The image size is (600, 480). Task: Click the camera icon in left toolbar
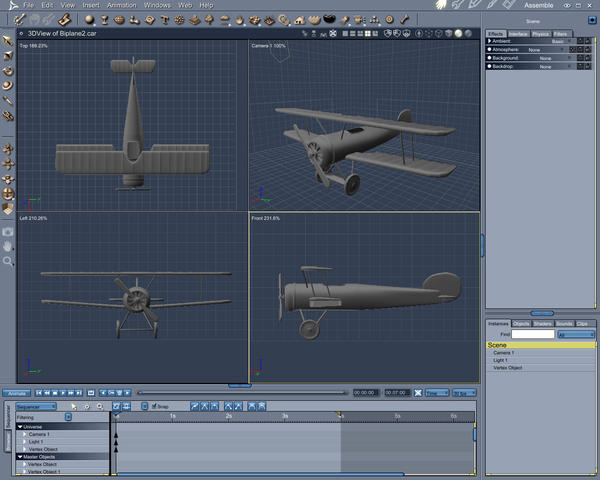pos(8,230)
